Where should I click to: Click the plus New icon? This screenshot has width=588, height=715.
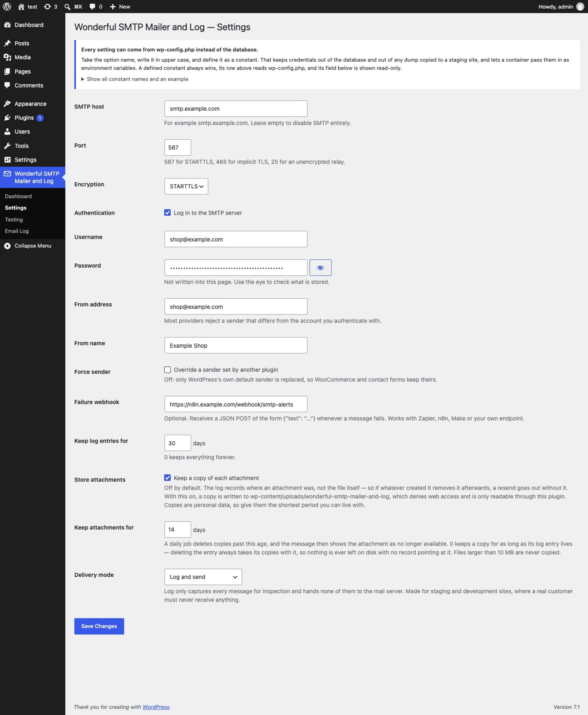113,7
